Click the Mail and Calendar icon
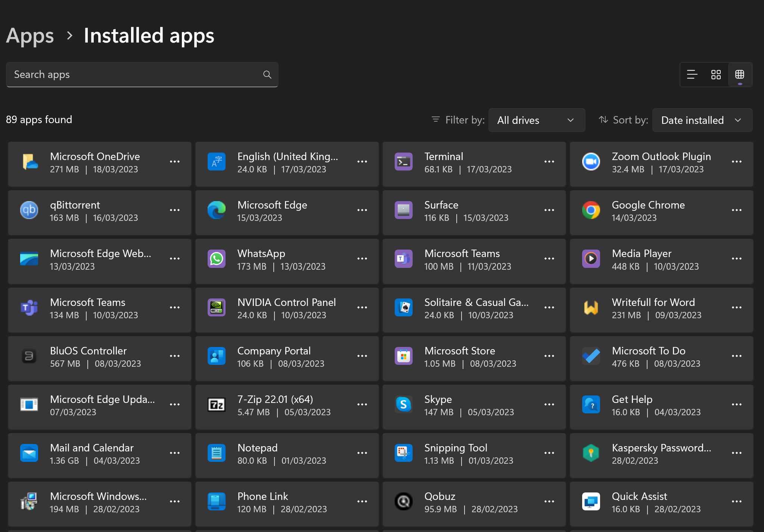The height and width of the screenshot is (532, 764). click(29, 453)
